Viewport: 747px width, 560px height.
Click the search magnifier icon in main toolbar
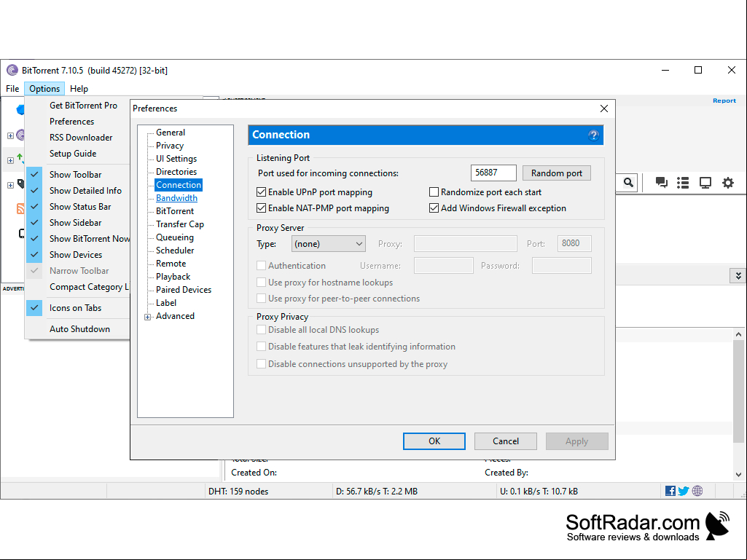628,182
